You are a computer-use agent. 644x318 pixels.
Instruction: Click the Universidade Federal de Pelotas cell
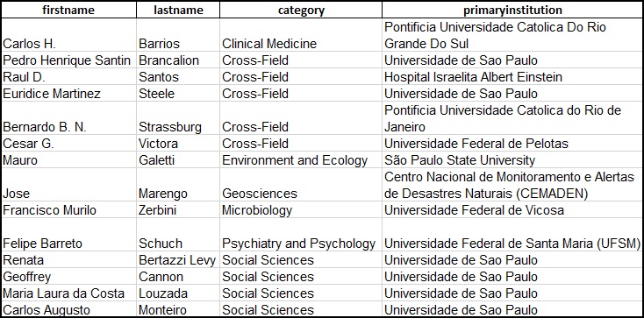(x=512, y=144)
